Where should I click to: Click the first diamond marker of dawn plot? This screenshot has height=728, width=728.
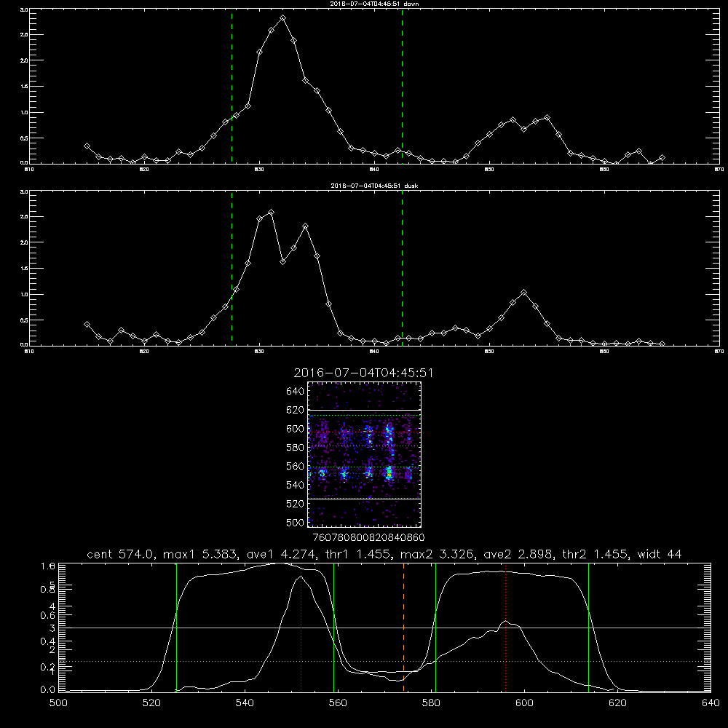[x=87, y=146]
